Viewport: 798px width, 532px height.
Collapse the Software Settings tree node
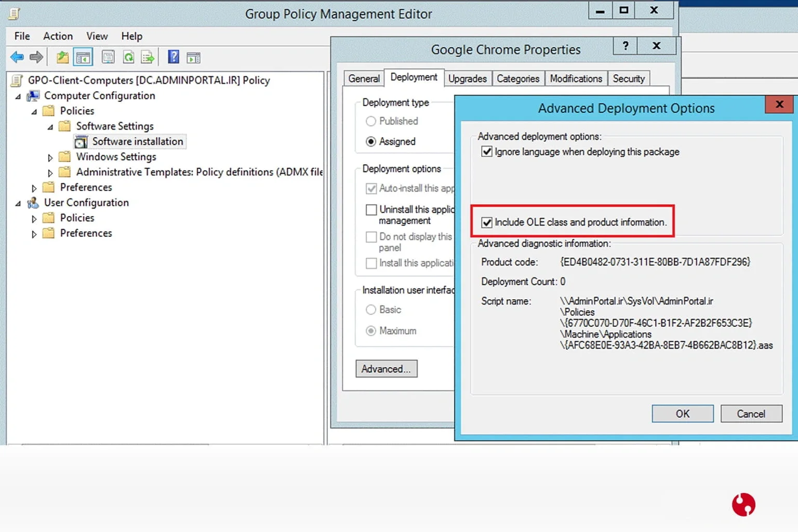pos(50,127)
